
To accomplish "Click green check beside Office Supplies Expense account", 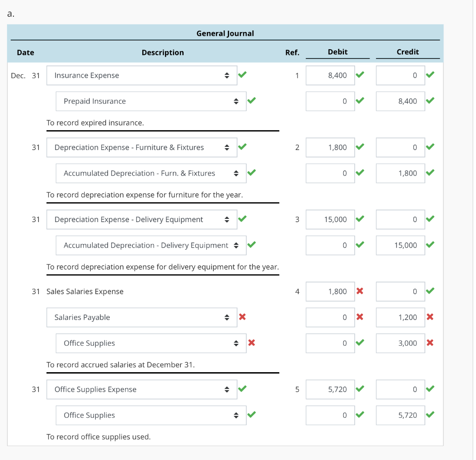I will (242, 389).
